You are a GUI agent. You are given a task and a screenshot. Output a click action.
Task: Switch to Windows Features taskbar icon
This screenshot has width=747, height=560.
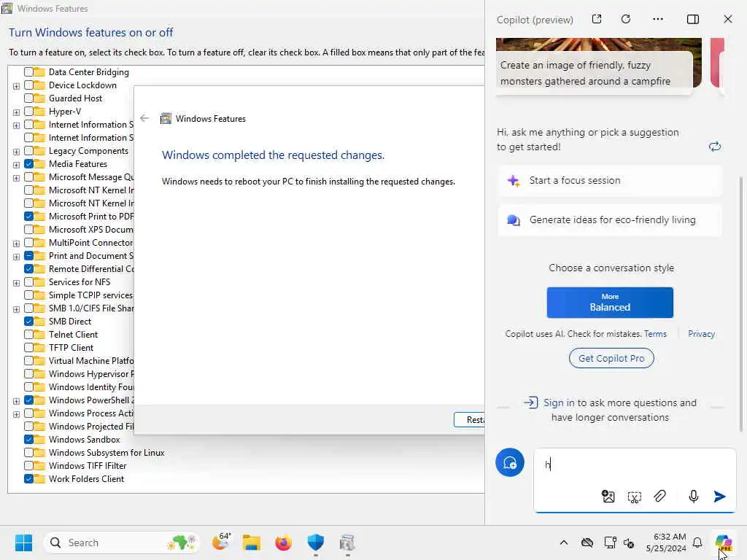(x=347, y=542)
